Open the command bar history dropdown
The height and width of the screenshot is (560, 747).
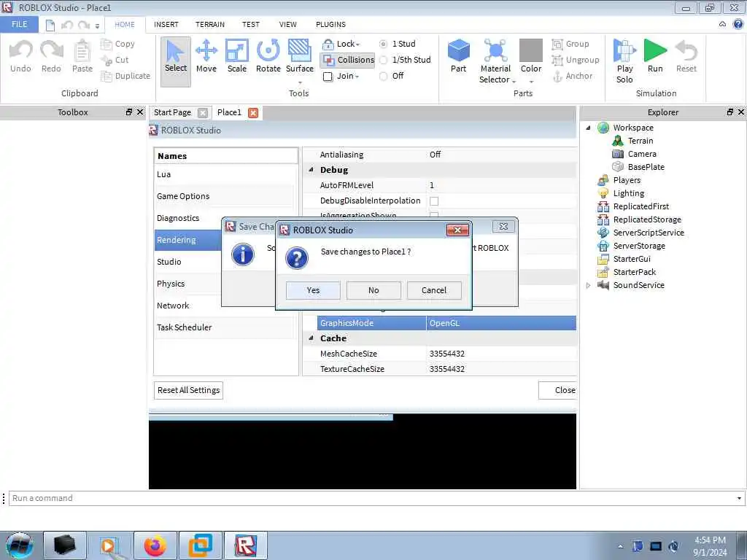click(x=739, y=498)
